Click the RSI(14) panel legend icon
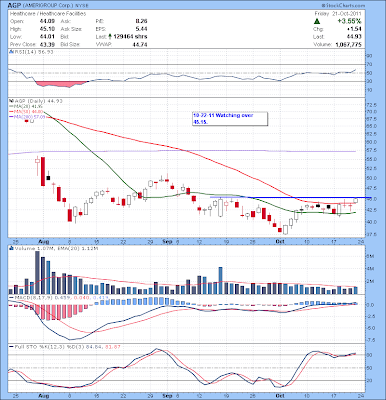Image resolution: width=386 pixels, height=400 pixels. 11,52
